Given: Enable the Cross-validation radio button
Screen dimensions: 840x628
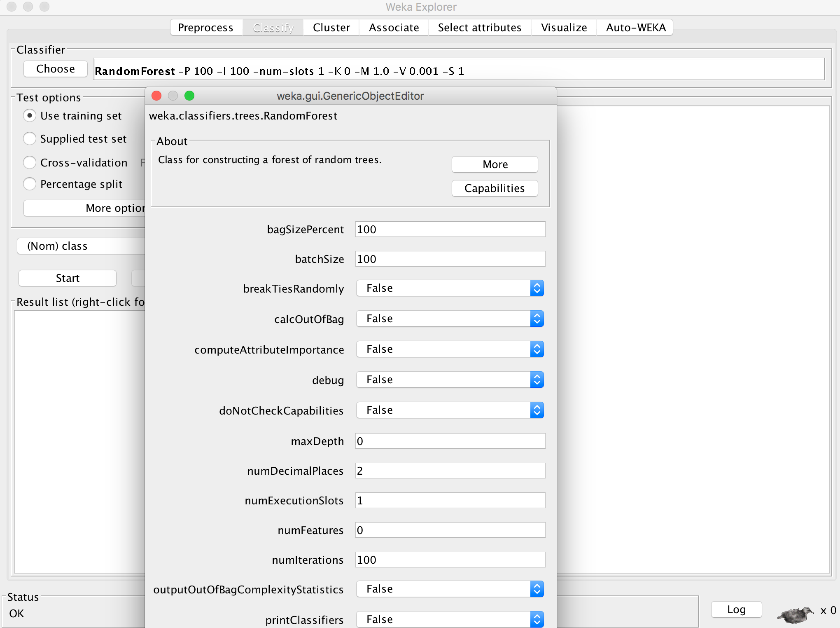Looking at the screenshot, I should (x=30, y=162).
